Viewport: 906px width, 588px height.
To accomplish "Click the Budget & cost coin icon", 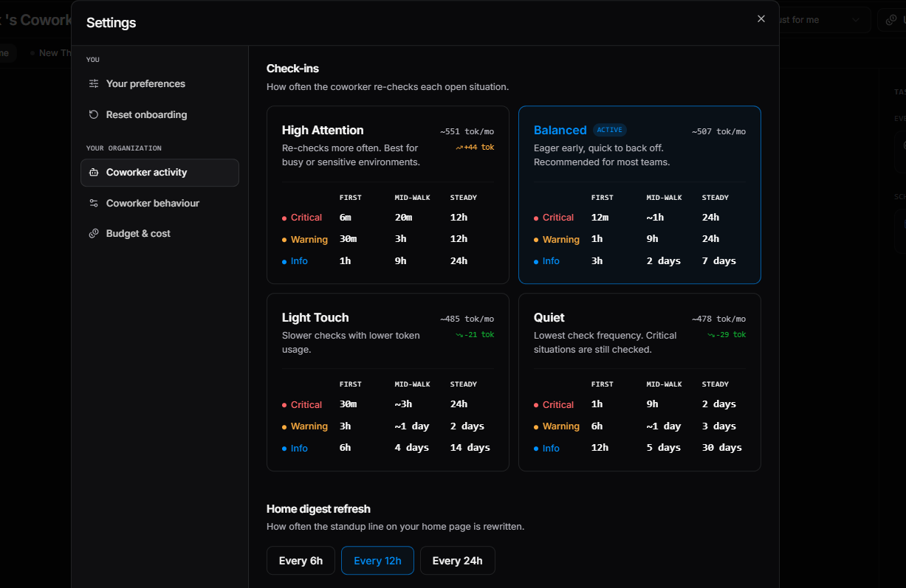I will coord(94,233).
